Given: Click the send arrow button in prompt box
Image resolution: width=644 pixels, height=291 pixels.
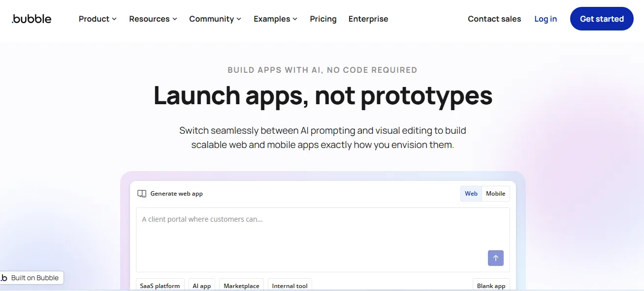Looking at the screenshot, I should pos(496,258).
